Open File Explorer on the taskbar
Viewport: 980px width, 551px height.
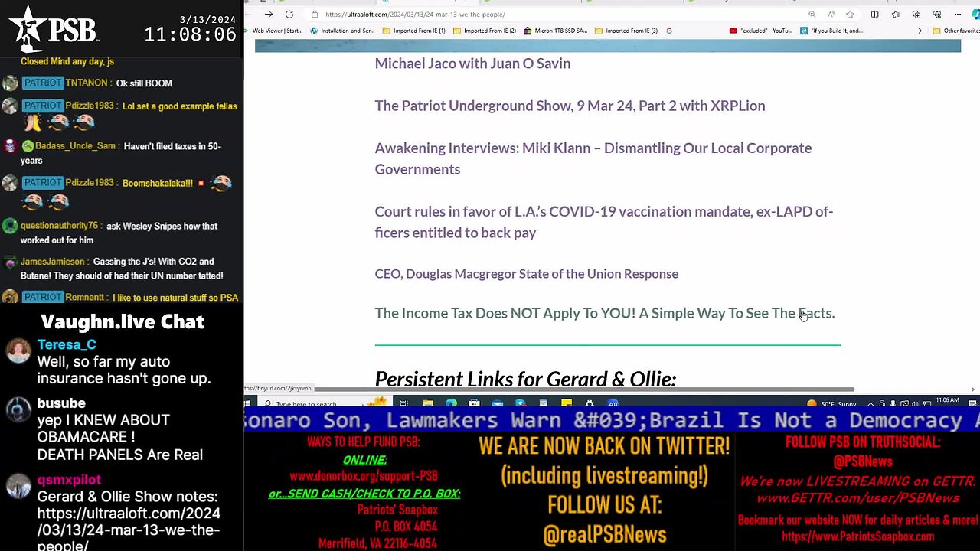[428, 404]
